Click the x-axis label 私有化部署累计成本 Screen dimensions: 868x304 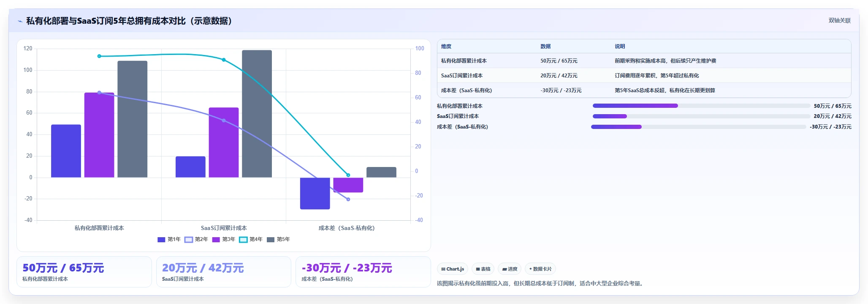click(x=99, y=228)
